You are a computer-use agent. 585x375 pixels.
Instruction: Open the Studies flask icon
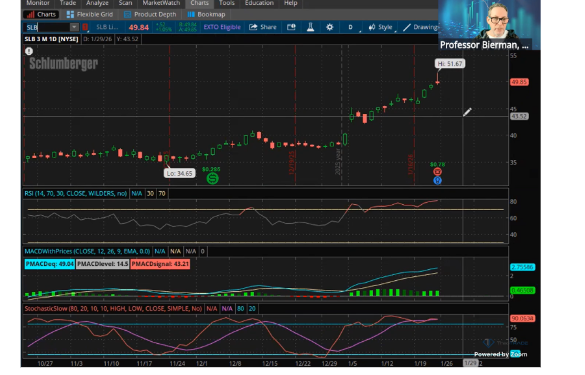click(310, 27)
